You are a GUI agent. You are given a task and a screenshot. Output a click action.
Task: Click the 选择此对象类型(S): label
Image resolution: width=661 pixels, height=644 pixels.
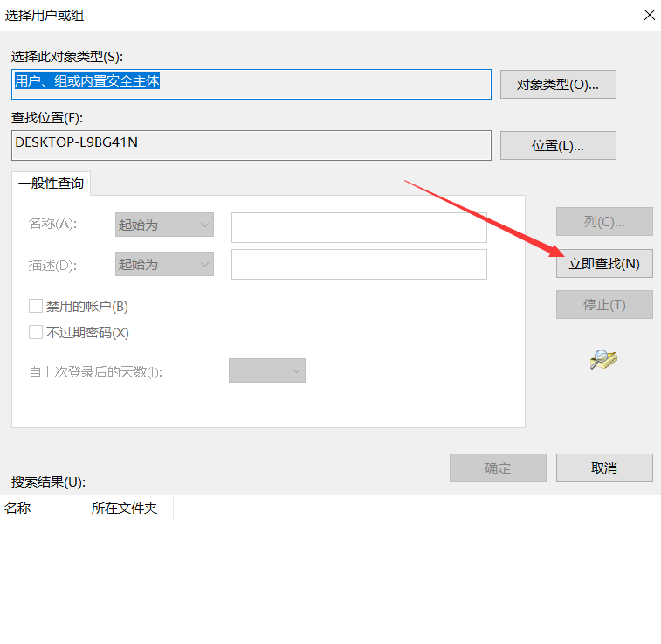(67, 57)
